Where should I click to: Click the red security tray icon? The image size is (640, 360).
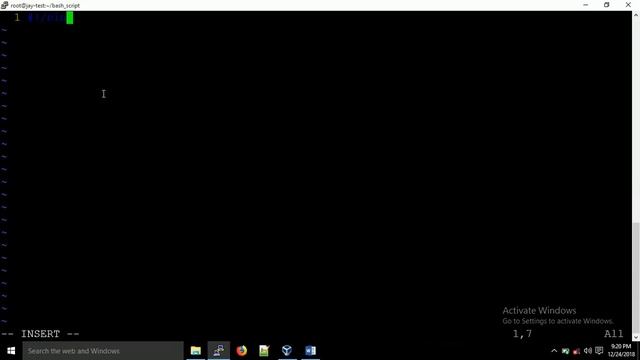pos(576,351)
